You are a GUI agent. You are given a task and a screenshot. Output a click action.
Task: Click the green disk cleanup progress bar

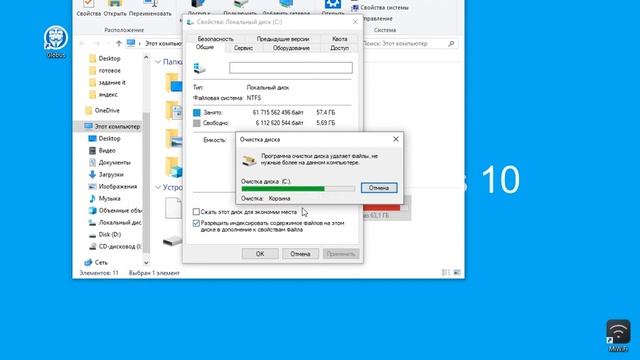298,189
